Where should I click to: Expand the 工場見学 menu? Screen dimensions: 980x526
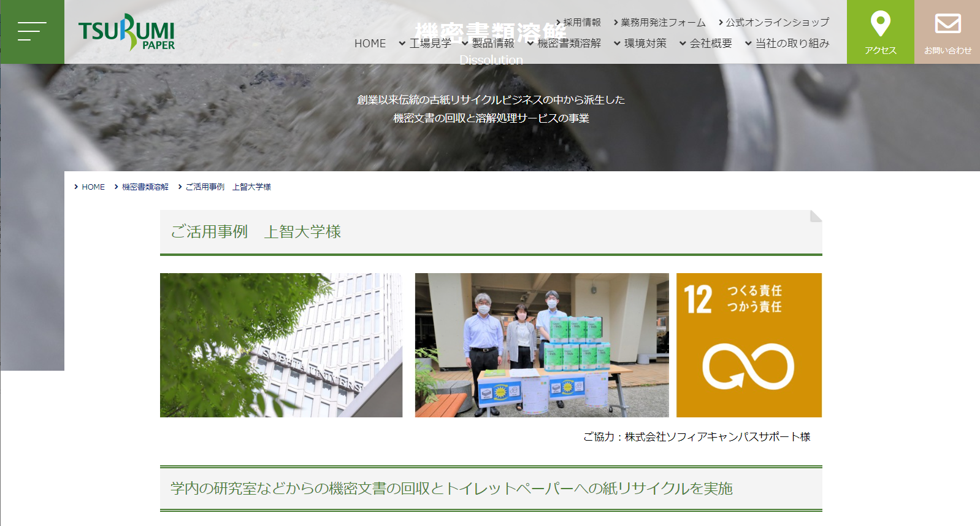click(x=424, y=44)
